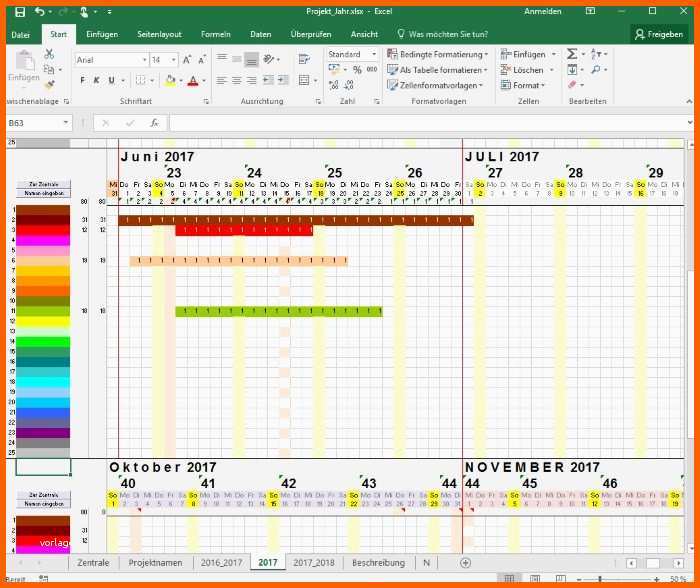Open Bedingte Formatierung dropdown

438,54
